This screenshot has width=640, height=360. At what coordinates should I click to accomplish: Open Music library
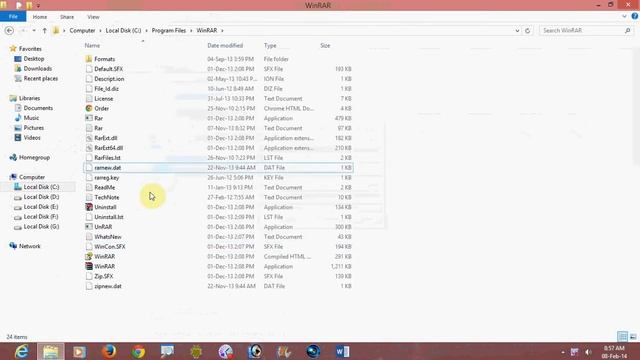[31, 118]
